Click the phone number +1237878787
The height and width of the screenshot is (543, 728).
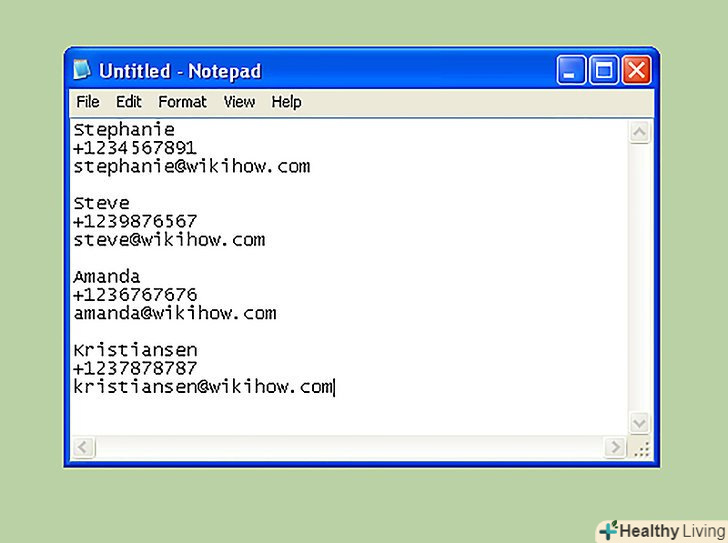point(135,368)
